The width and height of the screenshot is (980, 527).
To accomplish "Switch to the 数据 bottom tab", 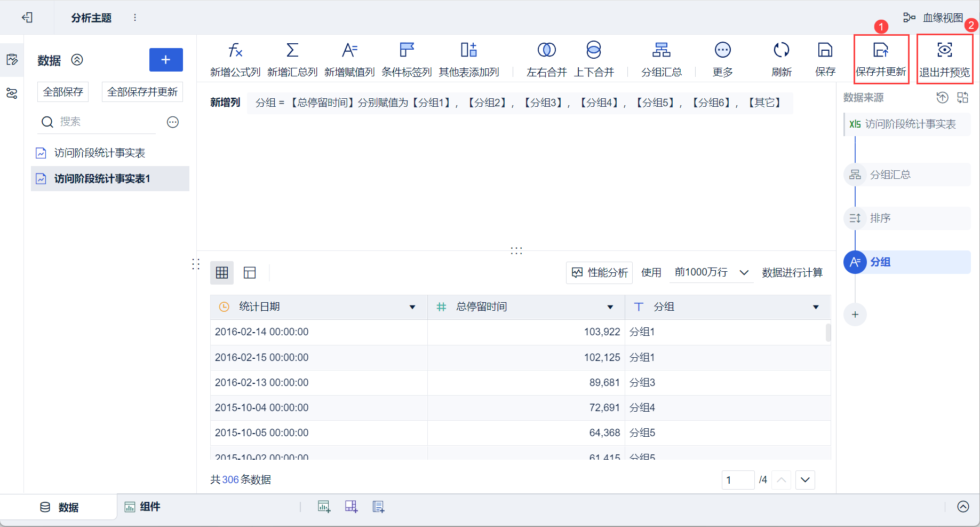I will [59, 507].
